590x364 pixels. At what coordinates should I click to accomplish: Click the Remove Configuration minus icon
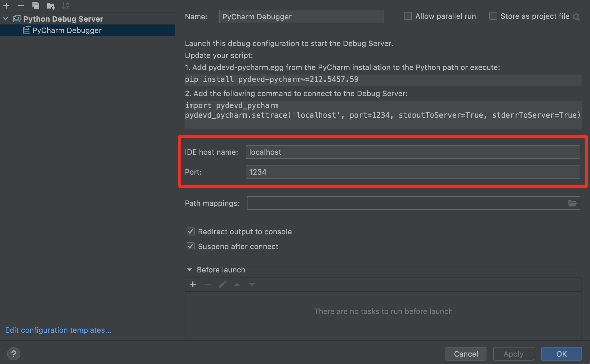pos(21,5)
